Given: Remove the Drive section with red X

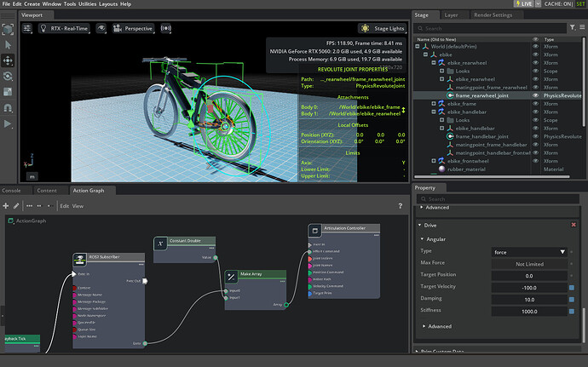Looking at the screenshot, I should [x=573, y=224].
